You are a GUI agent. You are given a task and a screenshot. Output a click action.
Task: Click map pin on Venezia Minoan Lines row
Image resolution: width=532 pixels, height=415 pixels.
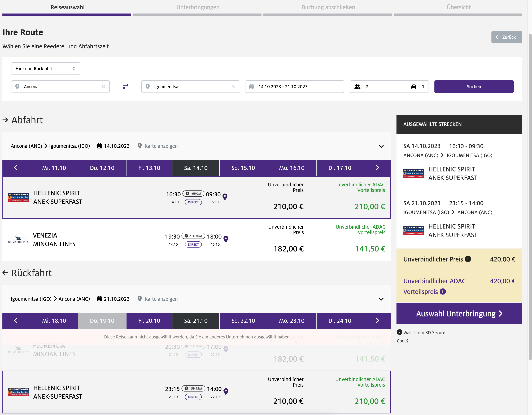[226, 239]
